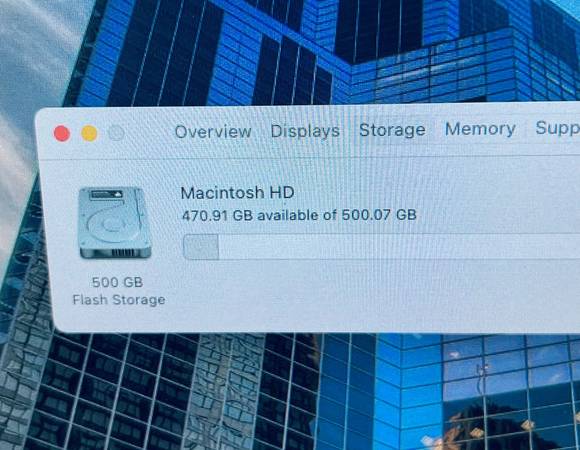This screenshot has height=450, width=580.
Task: Select the Macintosh HD drive icon
Action: point(115,223)
